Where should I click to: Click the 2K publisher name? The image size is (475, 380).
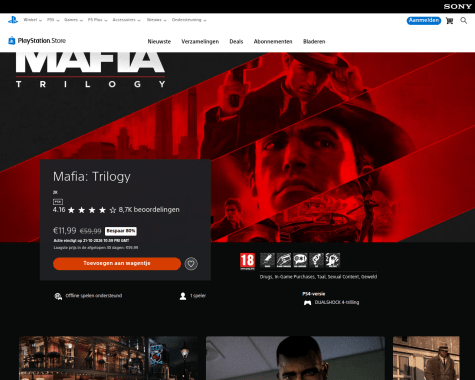(x=55, y=192)
